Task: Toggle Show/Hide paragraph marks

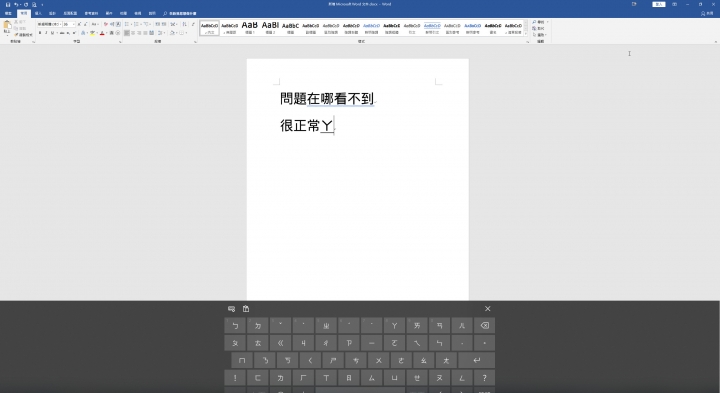Action: tap(193, 24)
